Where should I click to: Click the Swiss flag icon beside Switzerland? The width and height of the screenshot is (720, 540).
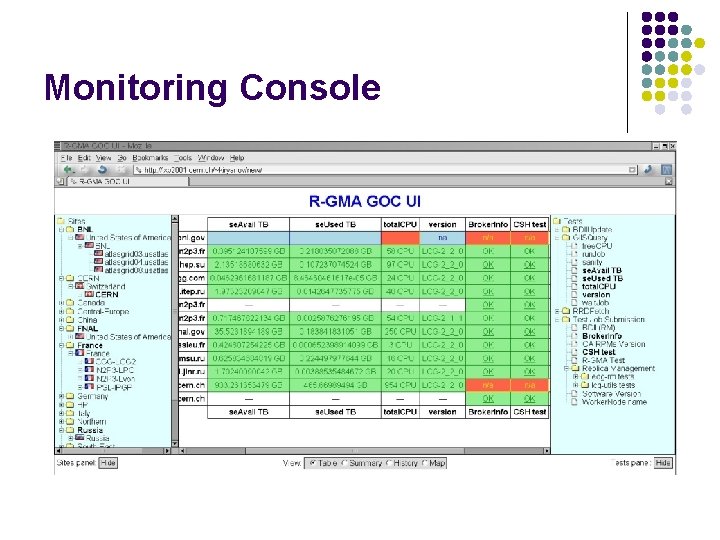click(80, 286)
